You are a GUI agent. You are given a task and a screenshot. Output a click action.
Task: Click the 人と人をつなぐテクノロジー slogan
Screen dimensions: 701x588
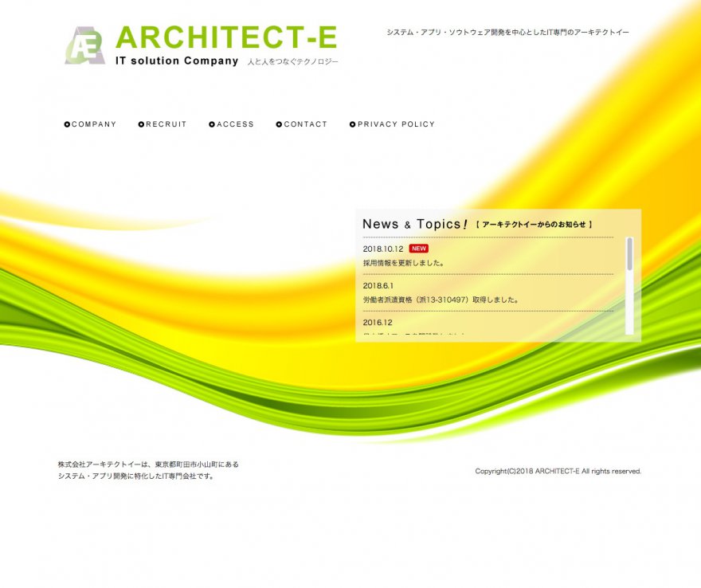pos(293,61)
